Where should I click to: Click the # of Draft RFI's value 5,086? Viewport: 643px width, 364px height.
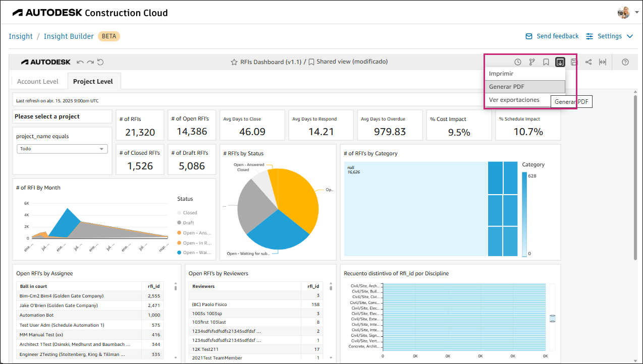(x=192, y=166)
